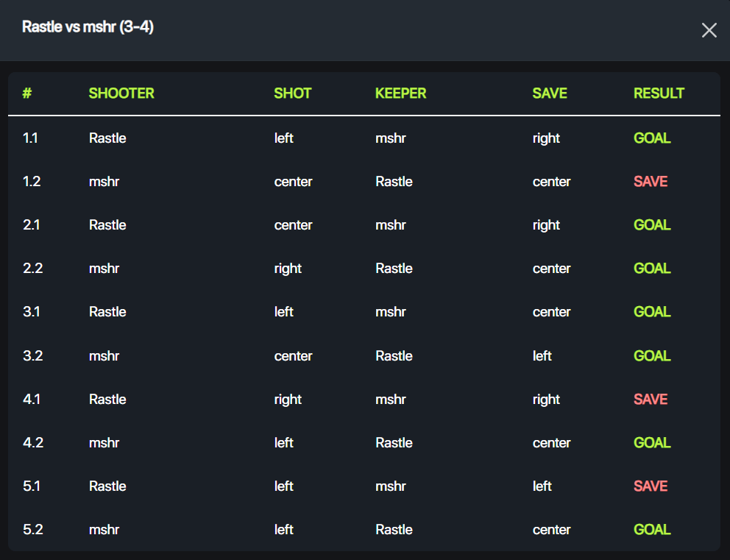Select the GOAL result in row 1.1
Viewport: 730px width, 560px height.
tap(652, 138)
